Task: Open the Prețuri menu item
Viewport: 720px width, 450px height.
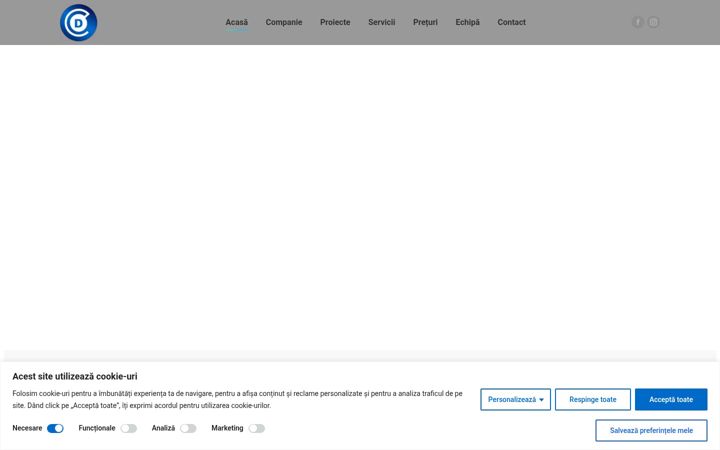Action: tap(425, 22)
